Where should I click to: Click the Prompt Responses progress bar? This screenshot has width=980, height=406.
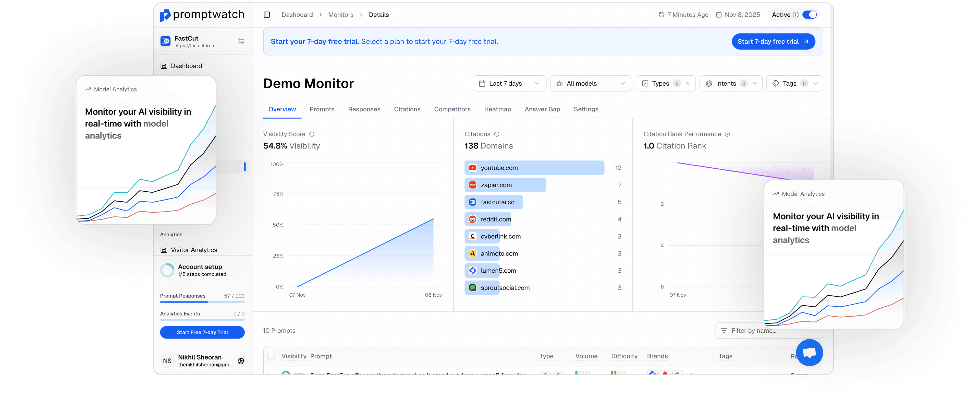click(202, 302)
